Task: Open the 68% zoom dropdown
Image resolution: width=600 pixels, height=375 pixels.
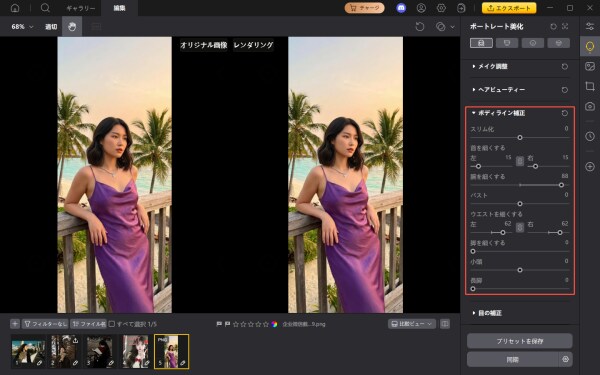Action: click(23, 27)
